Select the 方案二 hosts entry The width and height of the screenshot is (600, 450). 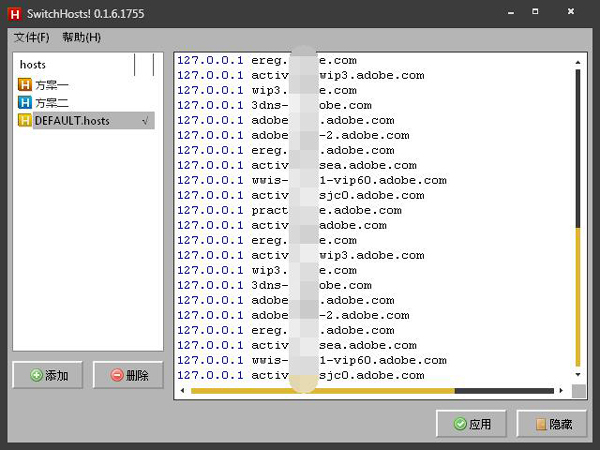52,103
